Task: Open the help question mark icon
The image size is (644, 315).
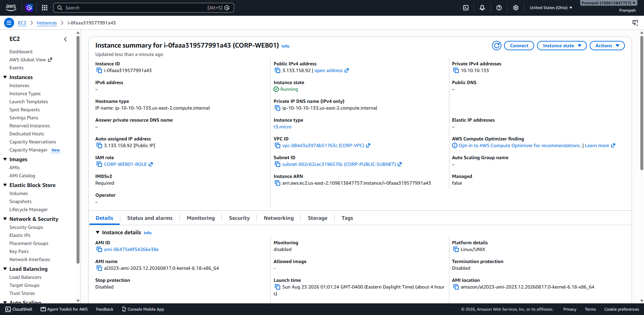Action: [499, 8]
